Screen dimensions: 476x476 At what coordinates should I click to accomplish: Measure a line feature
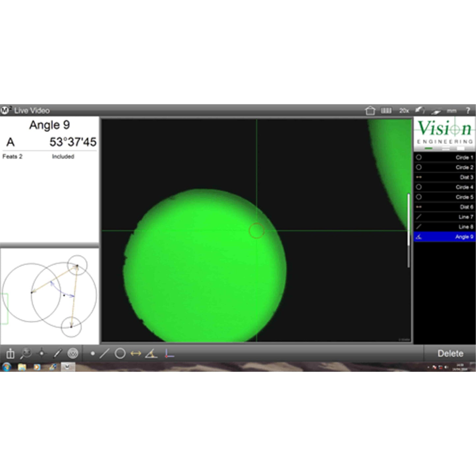pos(104,354)
